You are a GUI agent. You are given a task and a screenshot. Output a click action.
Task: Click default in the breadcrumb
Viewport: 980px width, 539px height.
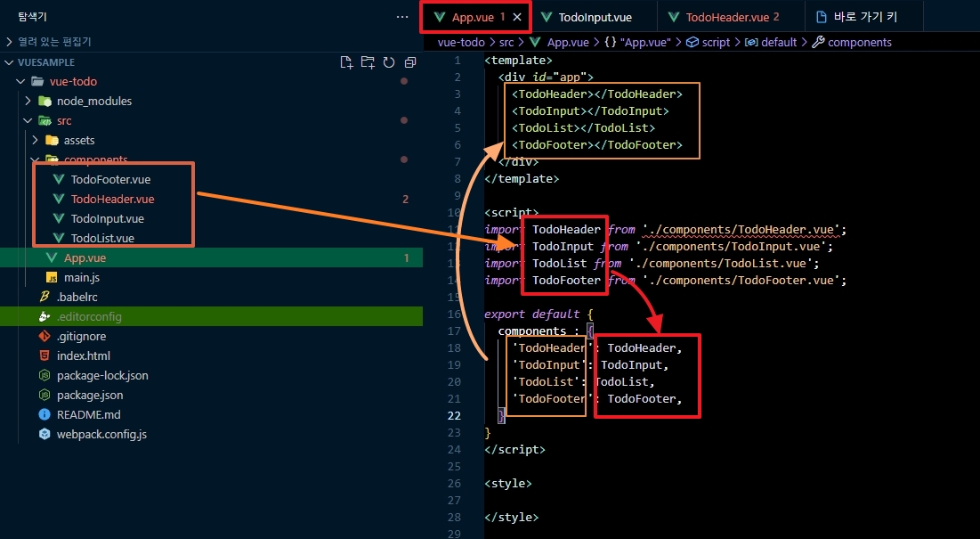click(x=779, y=42)
